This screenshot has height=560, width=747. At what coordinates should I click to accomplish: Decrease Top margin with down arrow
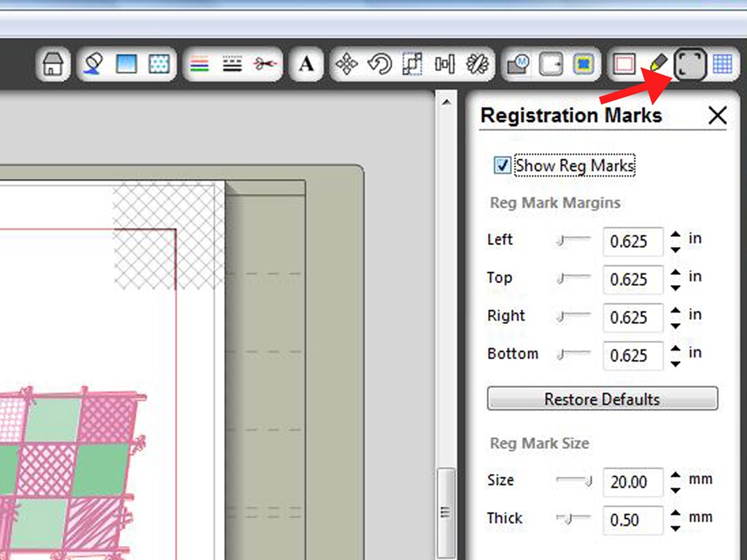[x=676, y=288]
